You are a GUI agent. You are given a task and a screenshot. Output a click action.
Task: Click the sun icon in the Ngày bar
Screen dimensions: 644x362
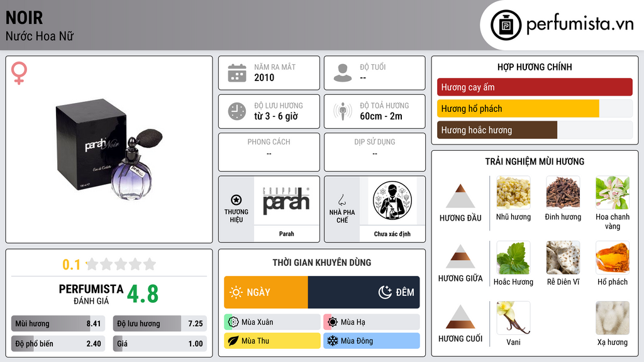(236, 292)
